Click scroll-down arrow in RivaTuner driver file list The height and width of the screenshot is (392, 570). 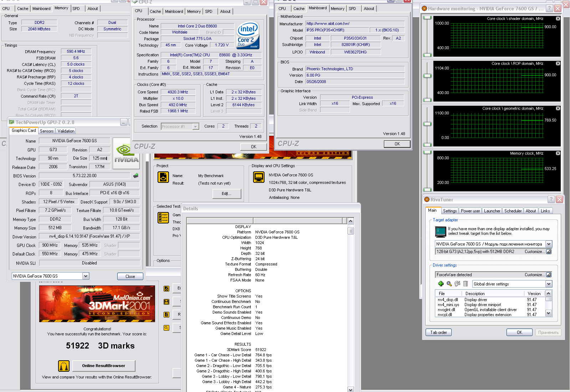pyautogui.click(x=549, y=313)
